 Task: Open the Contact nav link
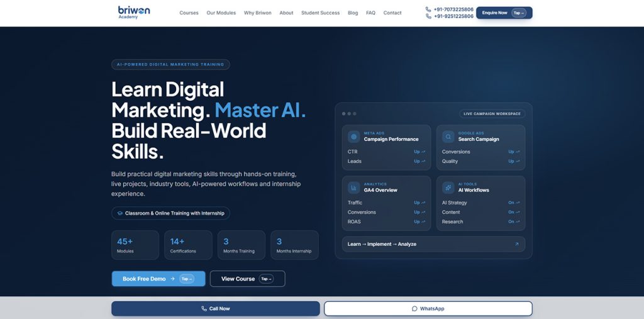[392, 13]
